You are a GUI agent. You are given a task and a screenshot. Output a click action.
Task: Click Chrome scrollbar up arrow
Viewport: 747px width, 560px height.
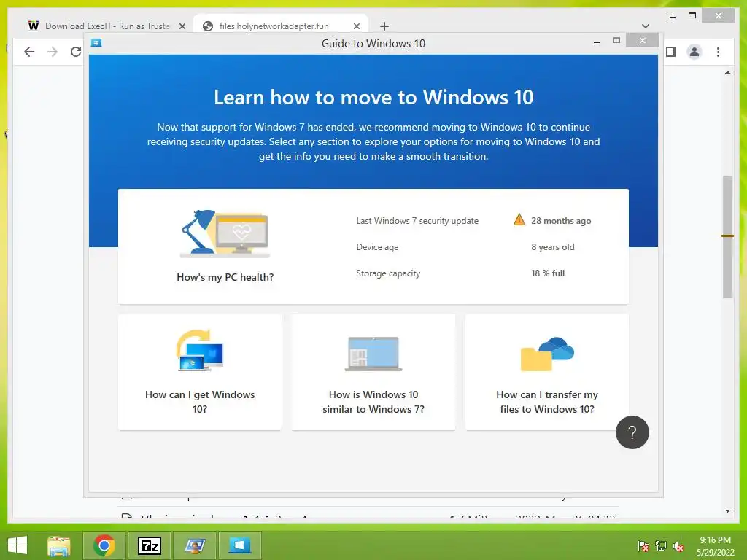click(727, 72)
